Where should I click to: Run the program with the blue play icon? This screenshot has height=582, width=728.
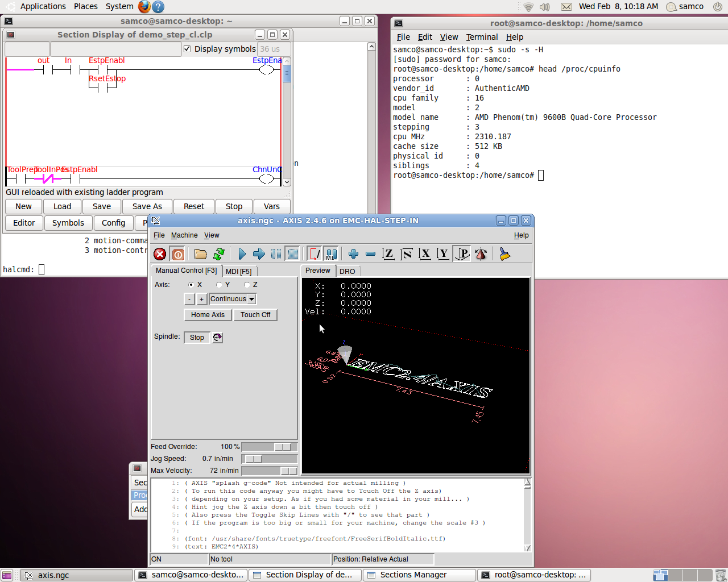(x=242, y=254)
